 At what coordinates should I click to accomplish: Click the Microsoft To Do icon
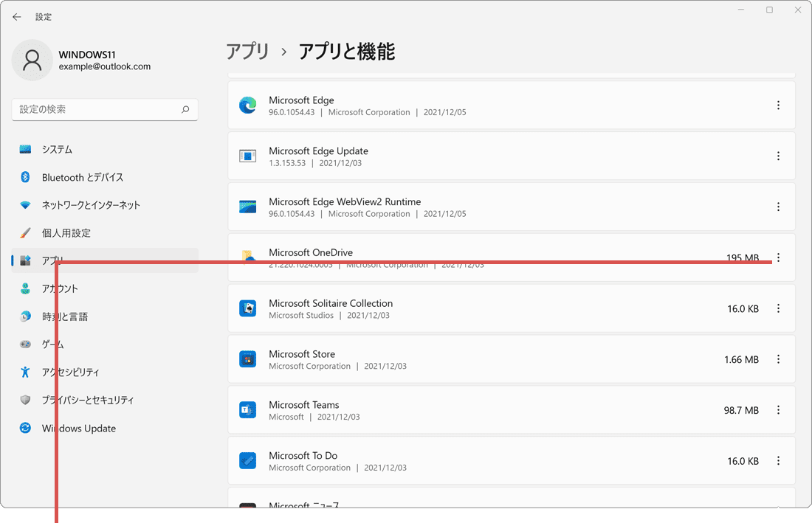pyautogui.click(x=247, y=460)
